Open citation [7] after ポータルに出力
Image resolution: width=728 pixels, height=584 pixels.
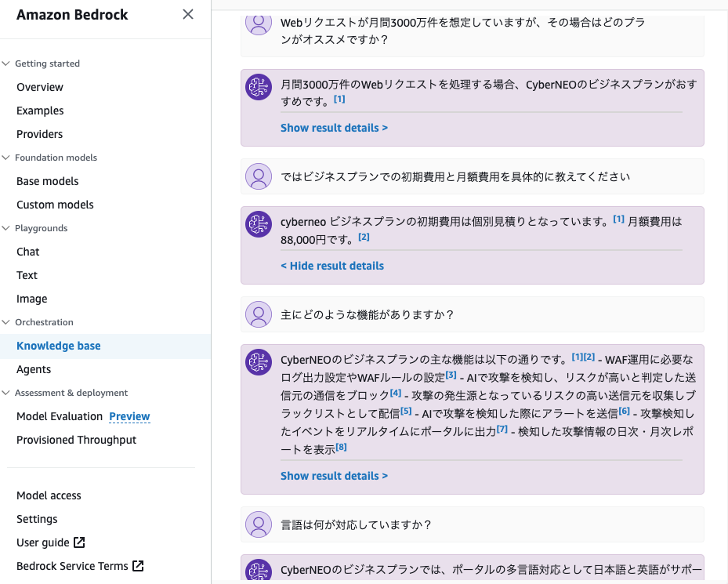click(502, 429)
